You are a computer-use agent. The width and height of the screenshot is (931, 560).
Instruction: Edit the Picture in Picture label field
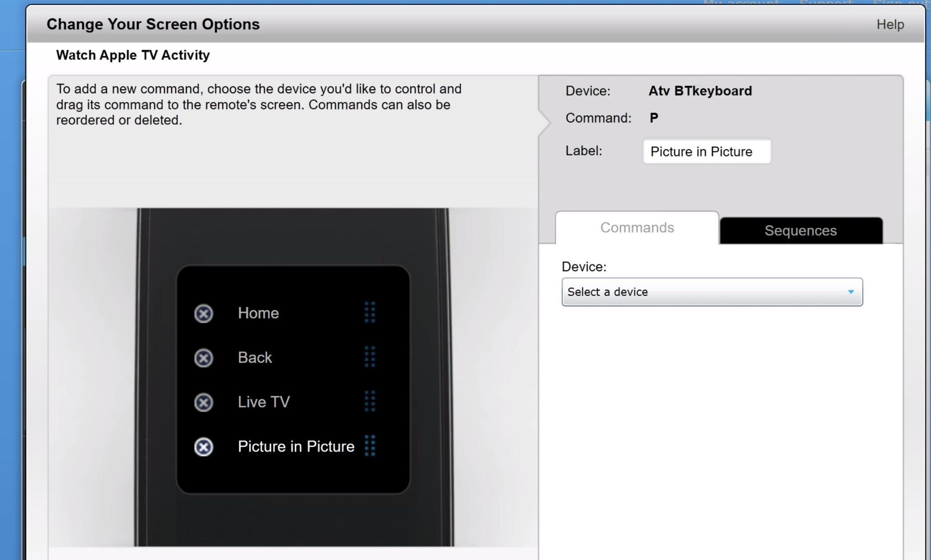[706, 152]
